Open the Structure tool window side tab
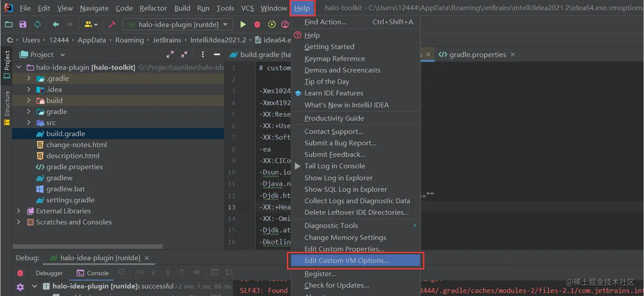The height and width of the screenshot is (296, 644). [x=7, y=108]
